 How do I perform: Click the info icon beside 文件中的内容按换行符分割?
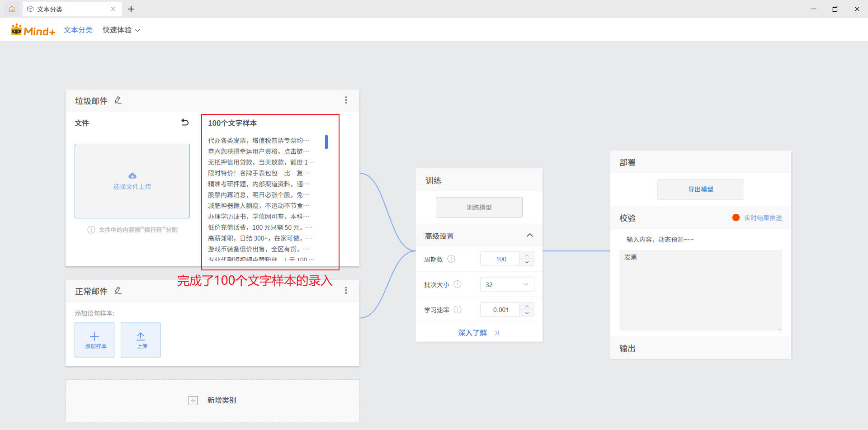tap(91, 230)
